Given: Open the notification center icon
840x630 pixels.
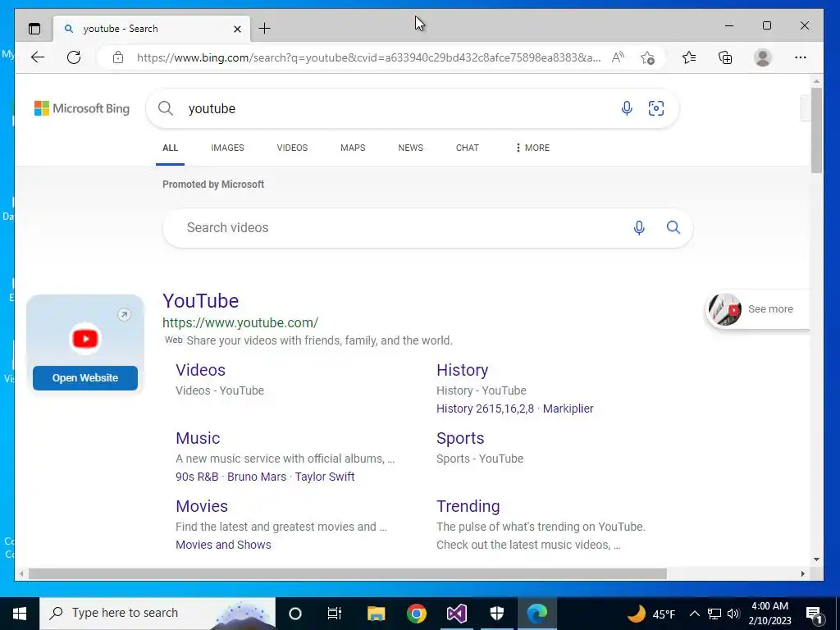Looking at the screenshot, I should (x=815, y=614).
